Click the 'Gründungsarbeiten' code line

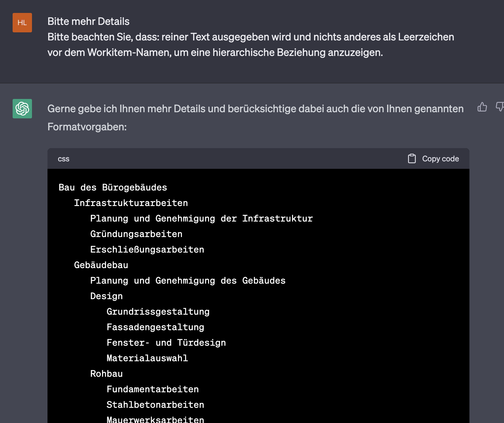tap(136, 234)
